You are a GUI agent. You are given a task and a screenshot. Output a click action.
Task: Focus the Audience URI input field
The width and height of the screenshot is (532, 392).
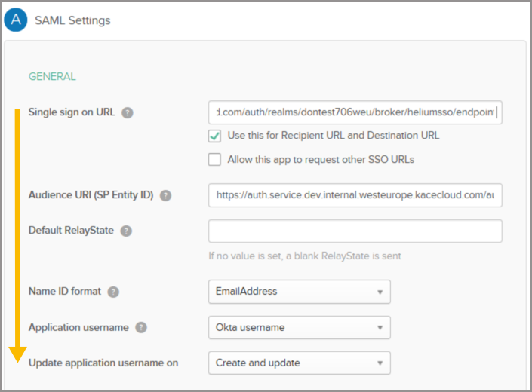(x=355, y=194)
